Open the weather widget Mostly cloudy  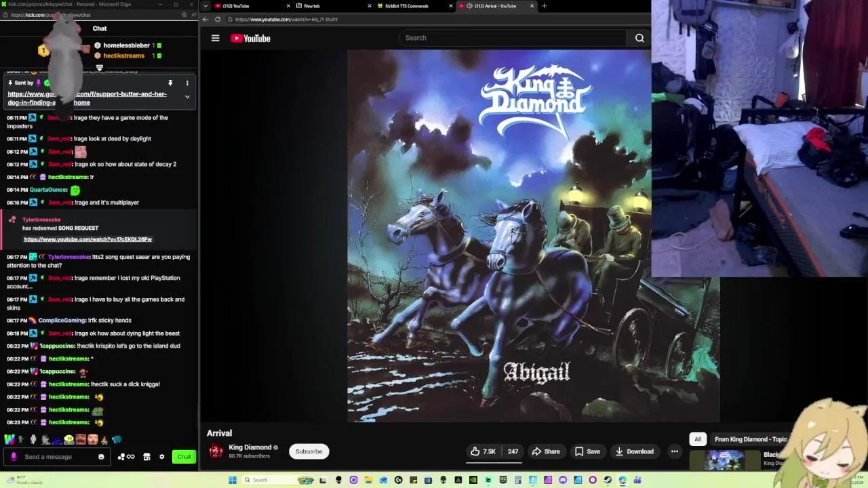tap(24, 480)
